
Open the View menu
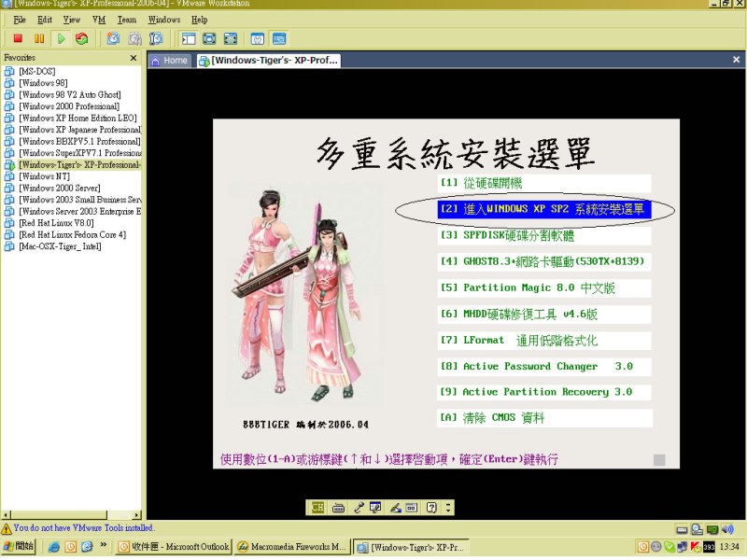pyautogui.click(x=72, y=20)
